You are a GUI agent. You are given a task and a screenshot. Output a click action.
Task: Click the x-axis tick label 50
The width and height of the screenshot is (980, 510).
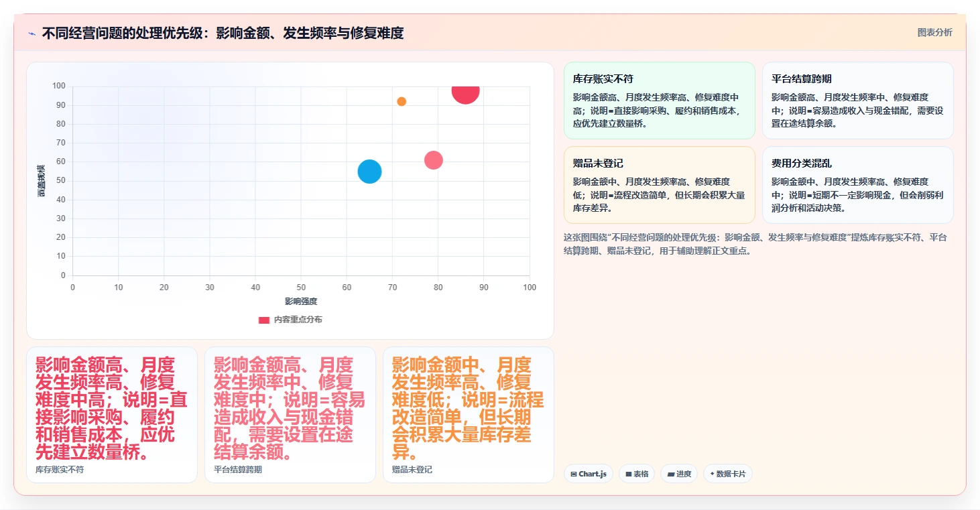301,288
